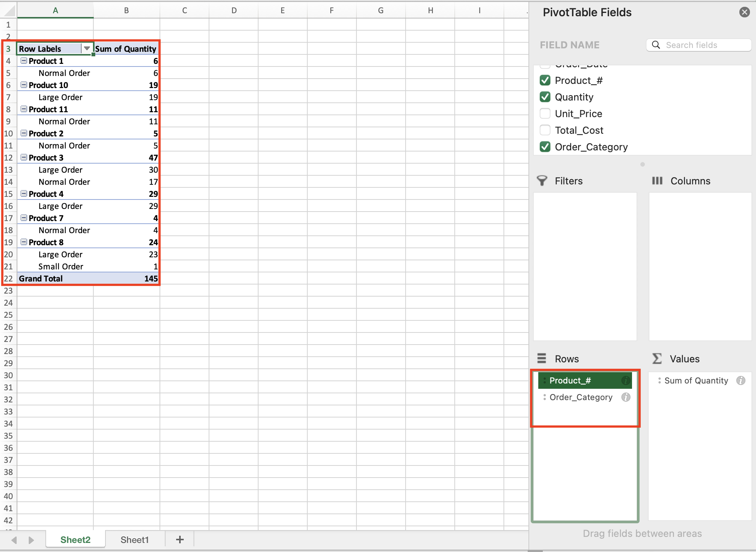This screenshot has height=552, width=756.
Task: Switch to the Sheet1 tab
Action: (135, 540)
